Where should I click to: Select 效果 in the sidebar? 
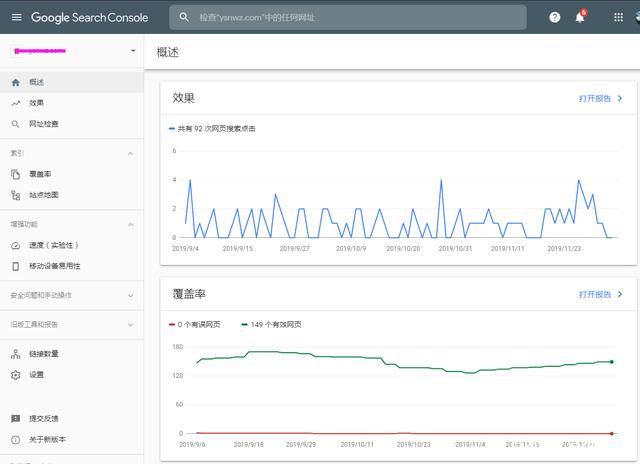pyautogui.click(x=71, y=103)
